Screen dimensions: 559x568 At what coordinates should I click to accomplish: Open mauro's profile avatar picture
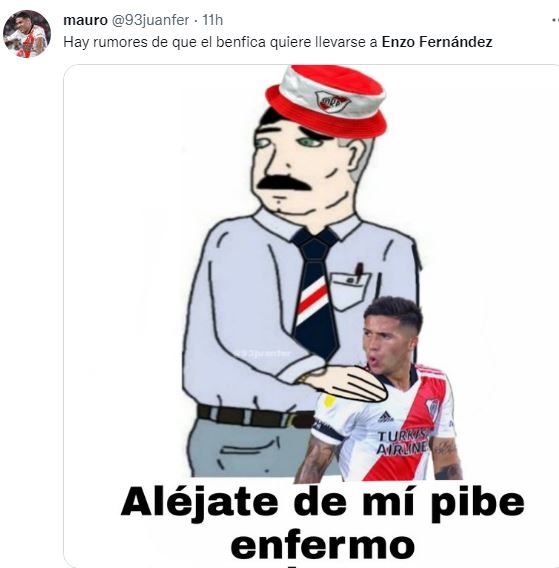point(26,34)
